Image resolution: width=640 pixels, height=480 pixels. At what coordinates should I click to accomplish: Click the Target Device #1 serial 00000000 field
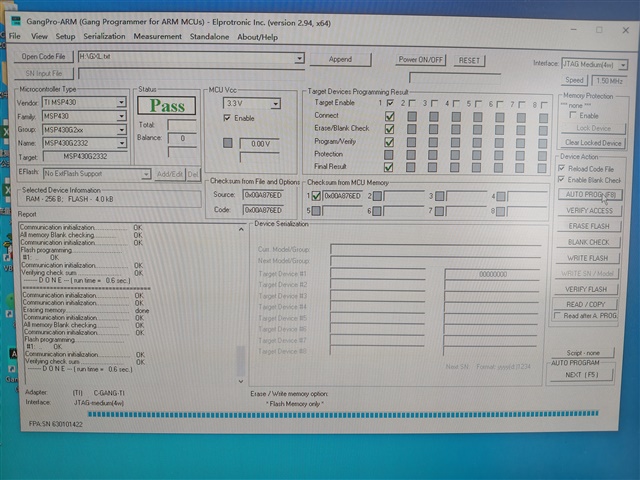tap(493, 274)
